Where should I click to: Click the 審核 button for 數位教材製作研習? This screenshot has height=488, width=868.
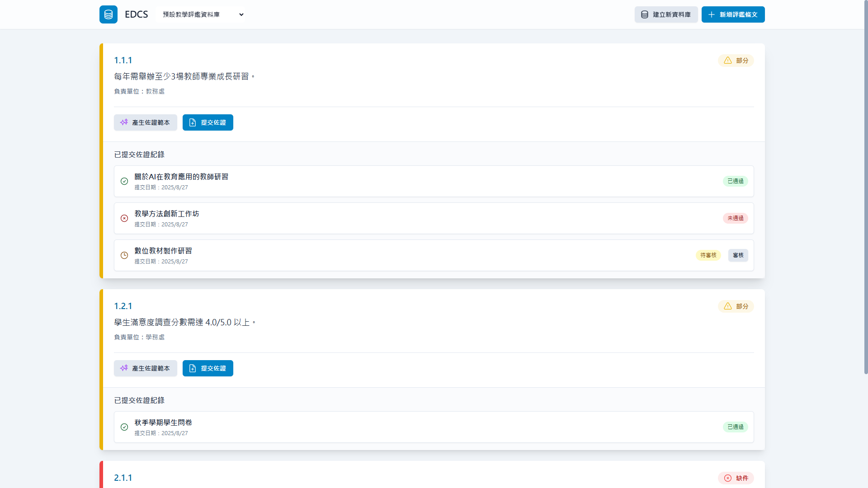pos(738,255)
